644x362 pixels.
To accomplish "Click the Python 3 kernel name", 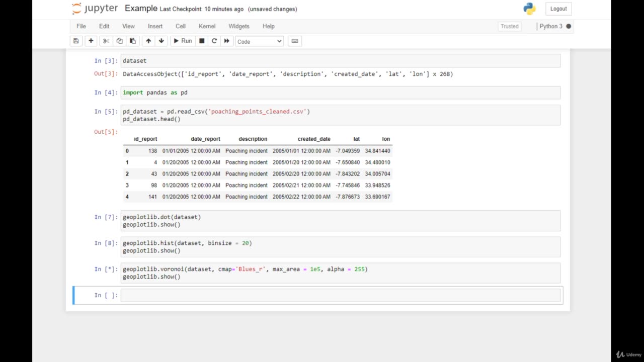I will click(551, 26).
